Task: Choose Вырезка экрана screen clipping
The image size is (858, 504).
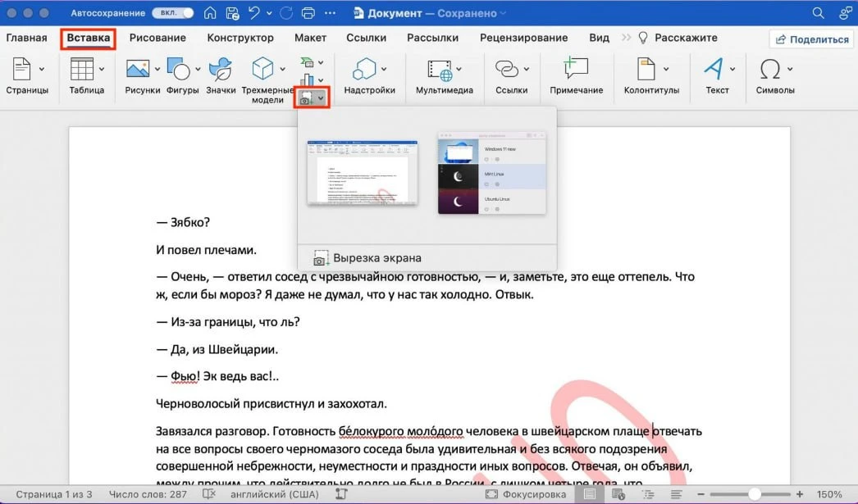Action: [x=427, y=258]
